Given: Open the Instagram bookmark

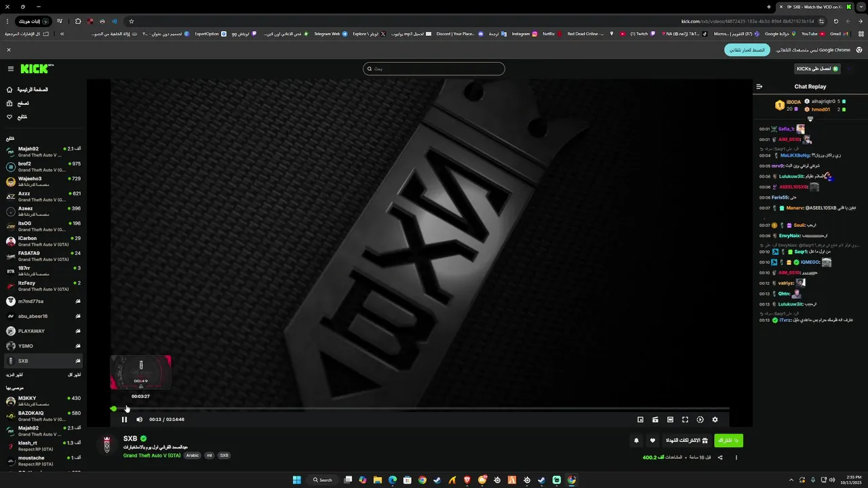Looking at the screenshot, I should [524, 34].
